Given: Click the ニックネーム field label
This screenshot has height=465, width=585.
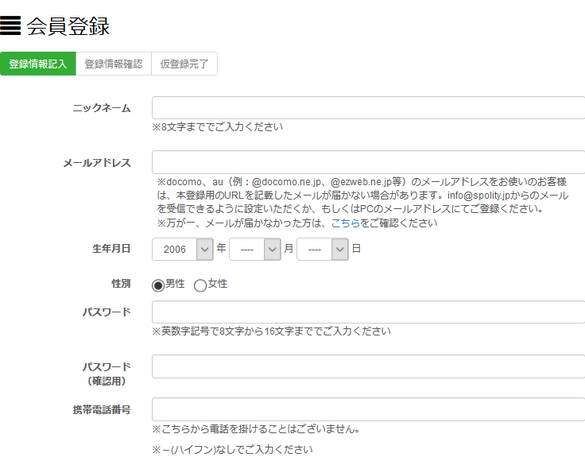Looking at the screenshot, I should (101, 108).
